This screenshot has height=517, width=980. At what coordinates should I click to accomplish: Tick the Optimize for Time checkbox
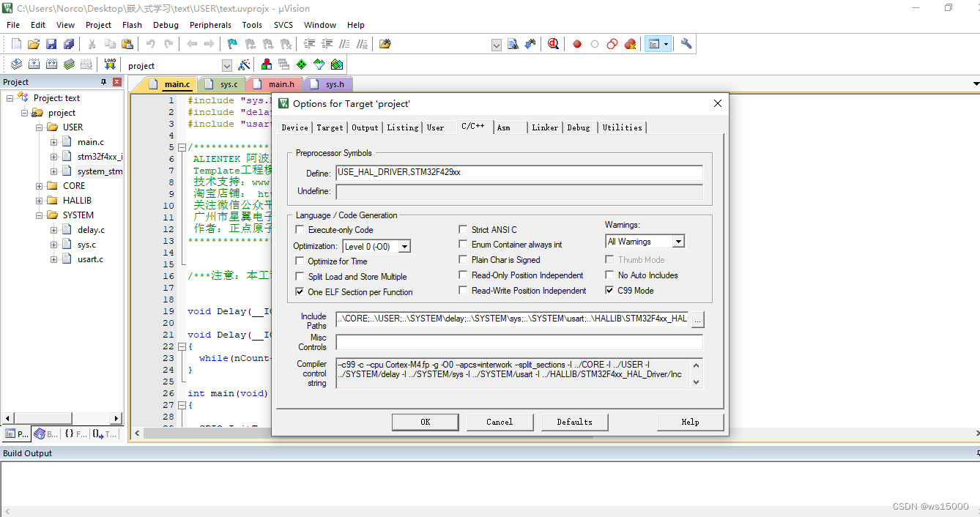coord(300,261)
